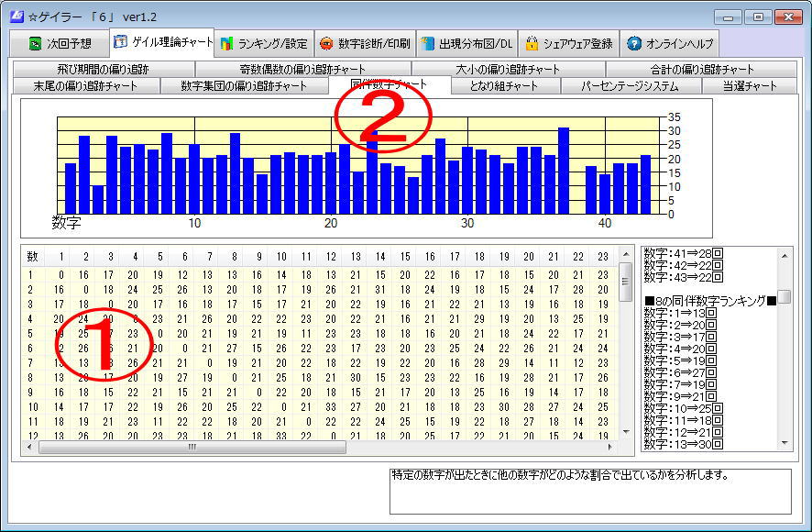Open ランキング/設定 via its chart icon
This screenshot has width=812, height=532.
pyautogui.click(x=226, y=43)
